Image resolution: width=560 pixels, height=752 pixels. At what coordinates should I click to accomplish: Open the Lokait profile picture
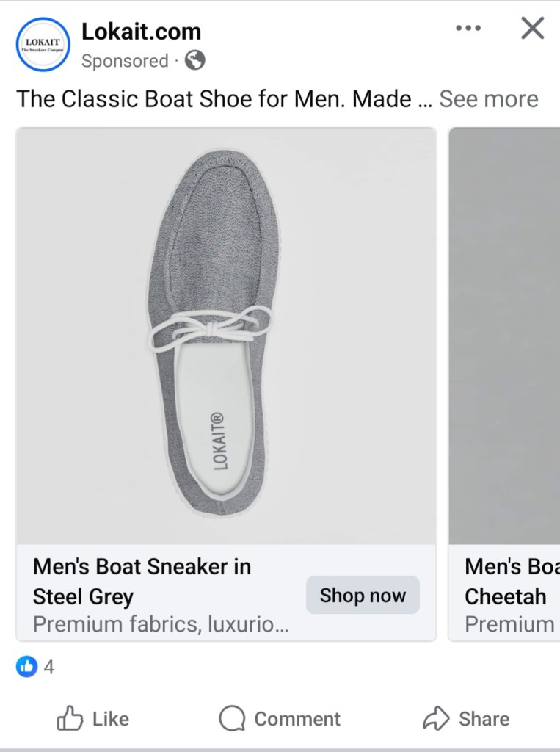(43, 44)
